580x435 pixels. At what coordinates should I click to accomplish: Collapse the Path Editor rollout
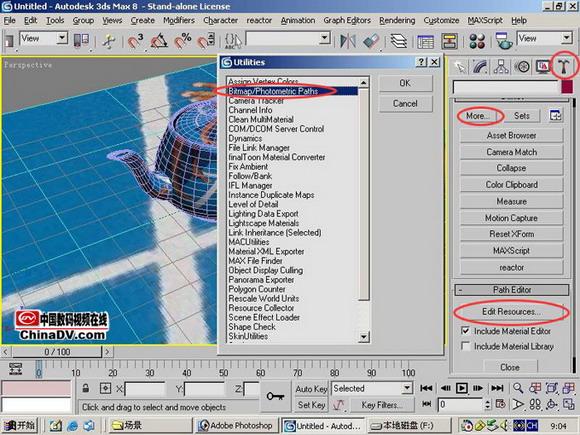click(x=511, y=290)
